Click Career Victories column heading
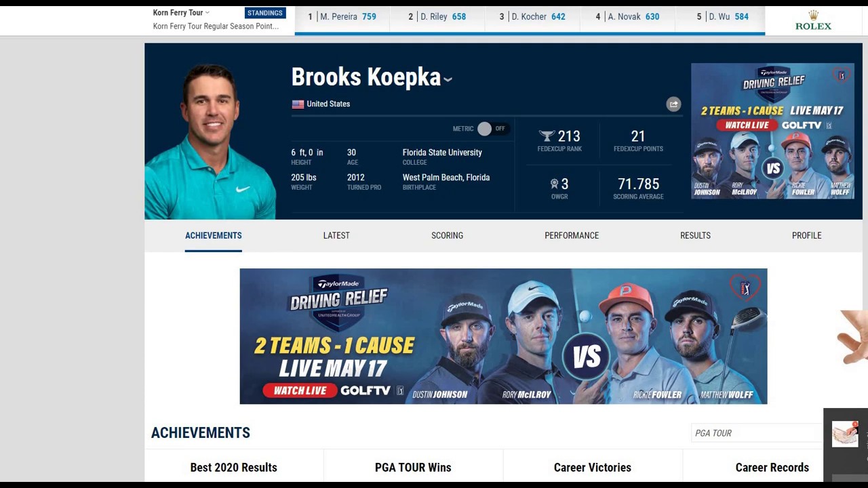Screen dimensions: 868x488 pos(592,468)
